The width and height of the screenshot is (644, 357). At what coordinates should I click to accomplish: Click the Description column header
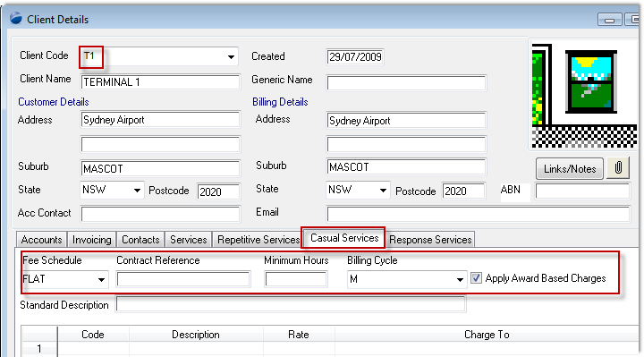coord(196,335)
